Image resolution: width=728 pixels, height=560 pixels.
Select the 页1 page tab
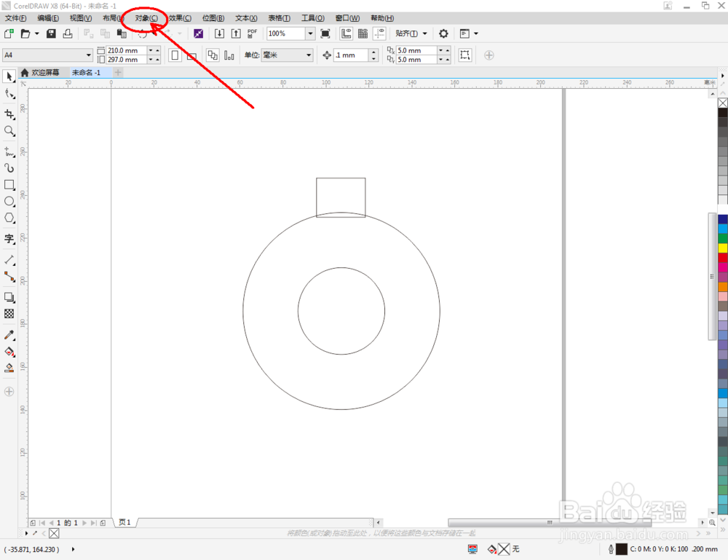click(124, 522)
